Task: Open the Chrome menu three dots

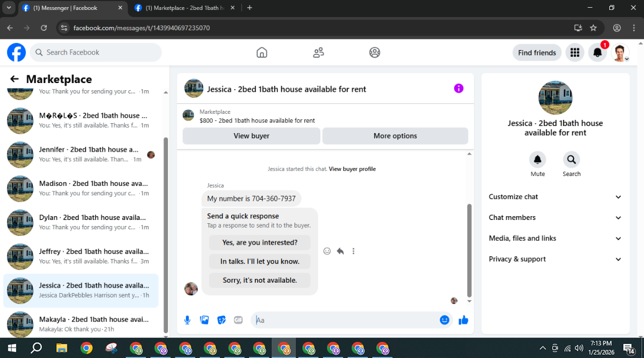Action: 634,28
